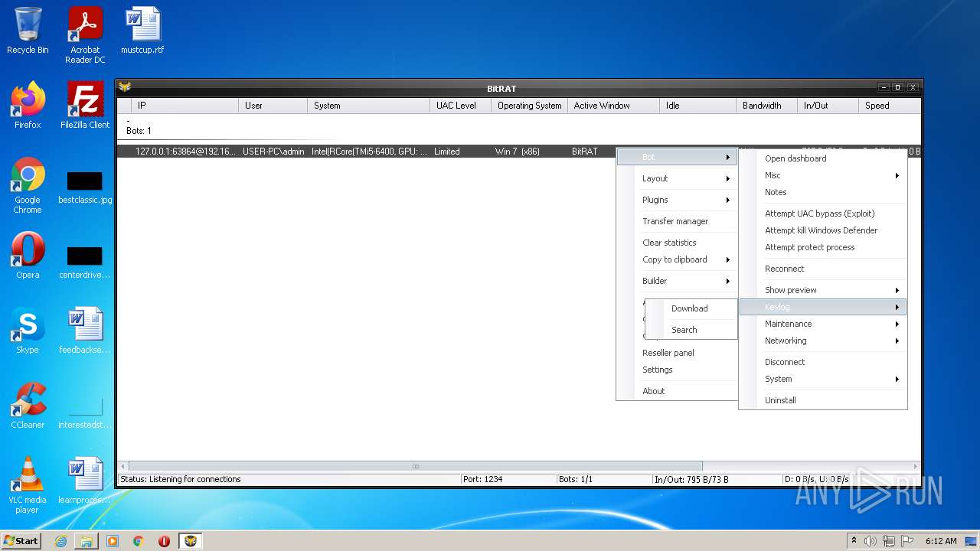This screenshot has height=551, width=980.
Task: Open Internet Explorer from the taskbar
Action: click(x=60, y=541)
